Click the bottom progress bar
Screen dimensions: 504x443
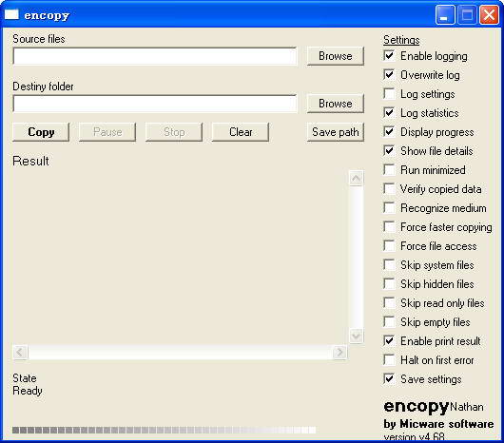coord(165,430)
